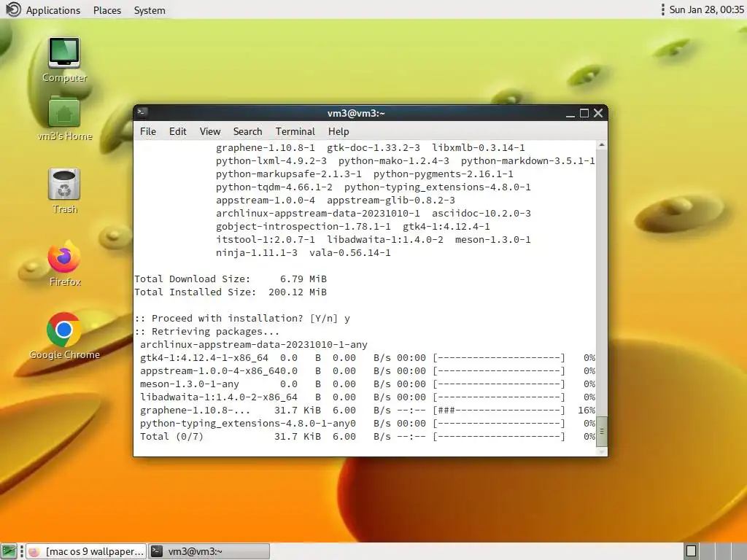747x560 pixels.
Task: Click 'python-mako-1.2.4-3' package name
Action: click(394, 161)
